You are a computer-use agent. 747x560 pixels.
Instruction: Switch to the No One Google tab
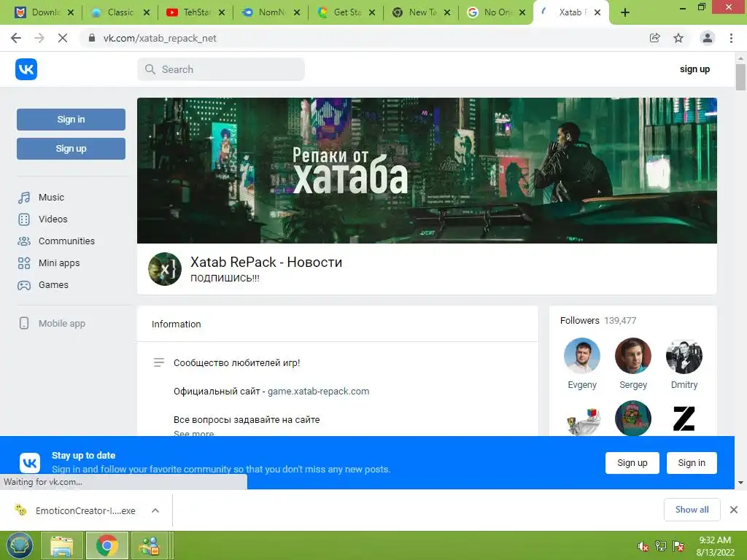495,12
